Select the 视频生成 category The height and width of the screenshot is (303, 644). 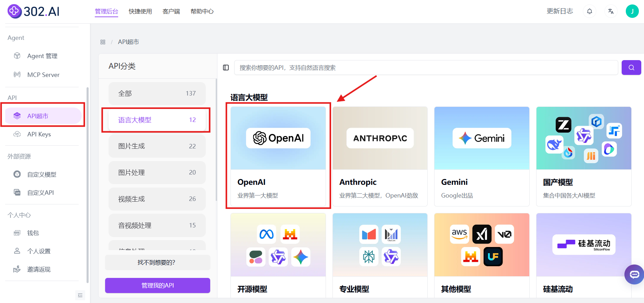coord(157,199)
